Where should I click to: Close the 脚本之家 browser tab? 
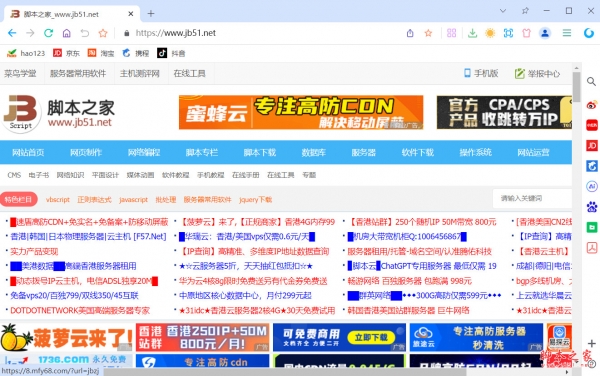click(x=130, y=14)
